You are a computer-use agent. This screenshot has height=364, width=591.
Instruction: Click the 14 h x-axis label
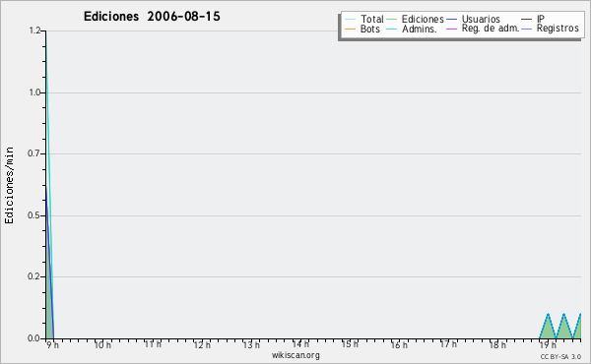coord(300,344)
